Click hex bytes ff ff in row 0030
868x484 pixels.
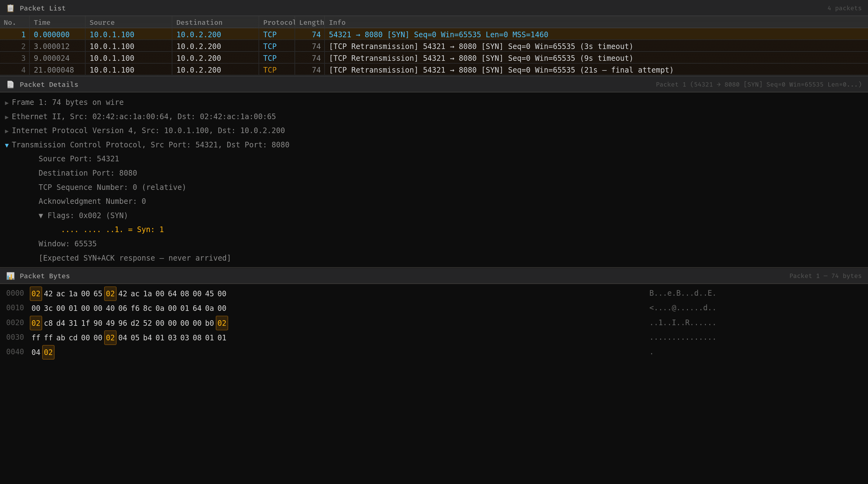[x=42, y=338]
